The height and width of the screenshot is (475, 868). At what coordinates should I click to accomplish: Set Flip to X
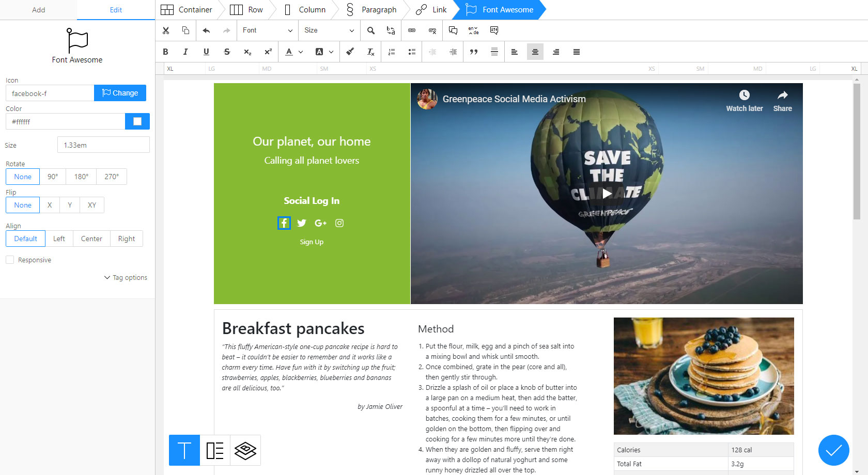pyautogui.click(x=50, y=205)
